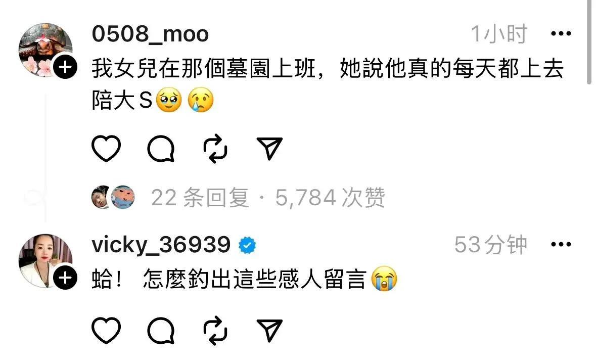Like the comment by 0508_moo
Viewport: 596px width, 364px height.
tap(106, 148)
